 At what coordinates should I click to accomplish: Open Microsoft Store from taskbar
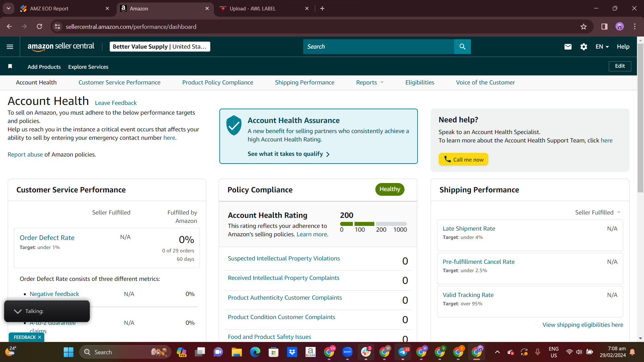tap(273, 352)
